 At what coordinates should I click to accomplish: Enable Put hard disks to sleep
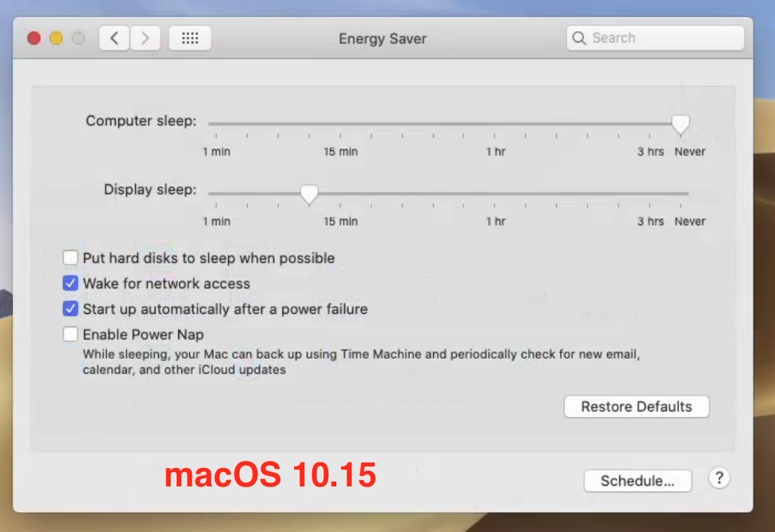click(70, 257)
